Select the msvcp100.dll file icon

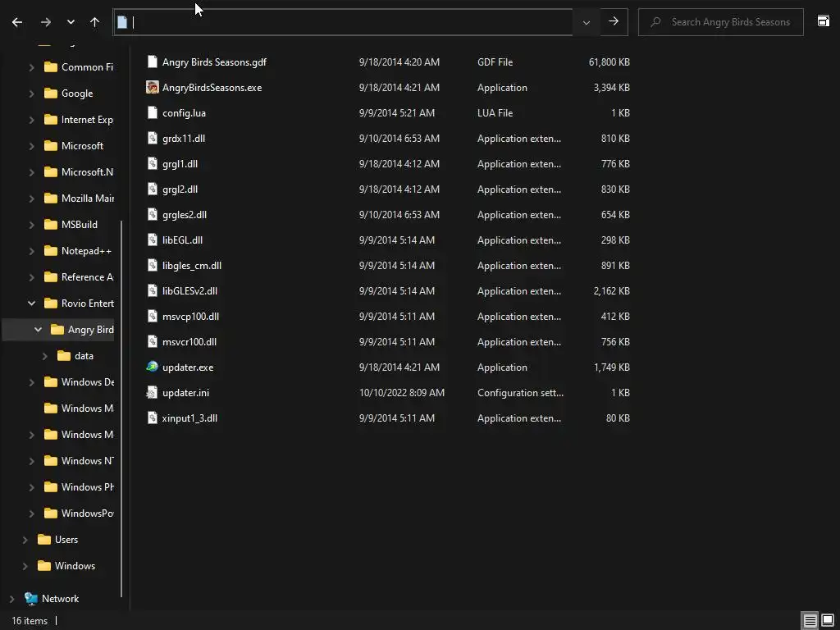[153, 317]
